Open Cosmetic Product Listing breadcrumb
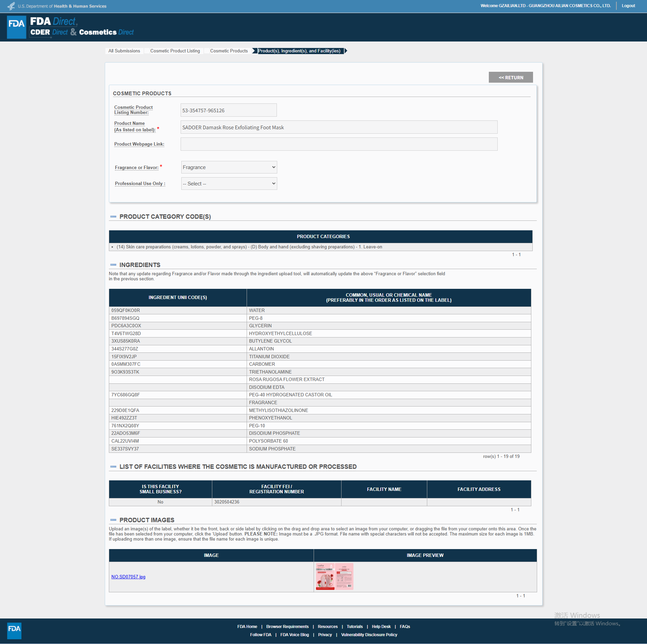Viewport: 647px width, 644px height. (175, 51)
